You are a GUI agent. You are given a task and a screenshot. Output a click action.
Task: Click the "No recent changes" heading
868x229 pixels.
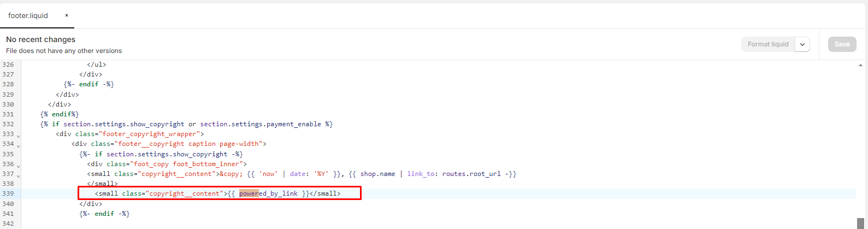click(40, 39)
